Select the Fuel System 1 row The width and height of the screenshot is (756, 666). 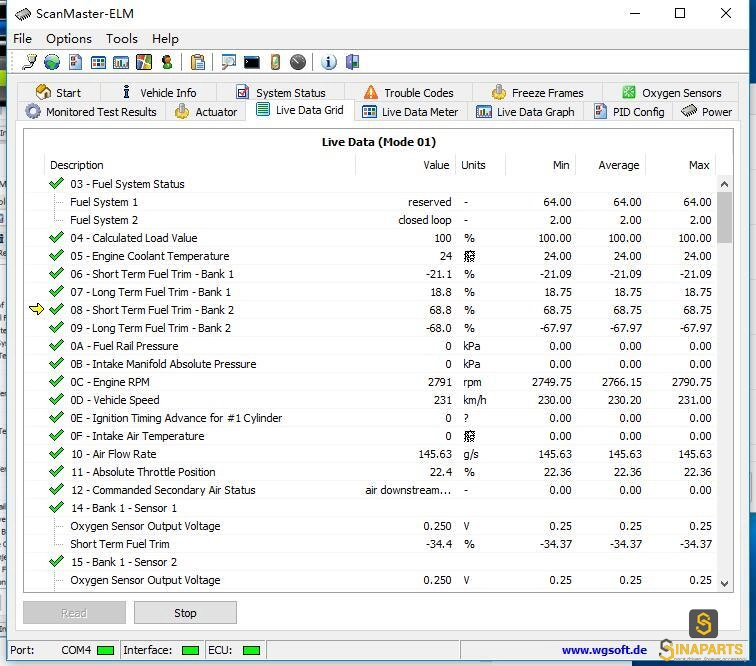[x=370, y=202]
